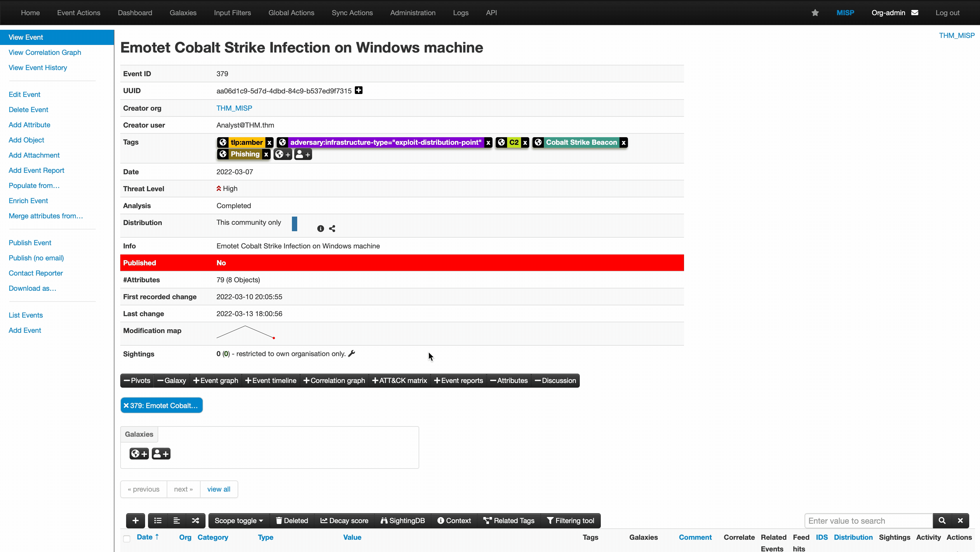
Task: Click the Publish Event link
Action: pos(30,243)
